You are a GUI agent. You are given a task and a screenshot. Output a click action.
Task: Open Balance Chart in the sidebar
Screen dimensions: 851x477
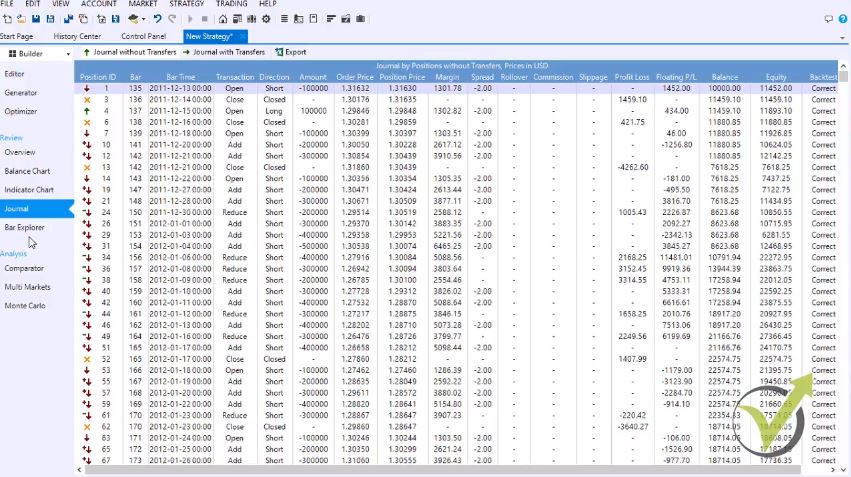tap(29, 171)
